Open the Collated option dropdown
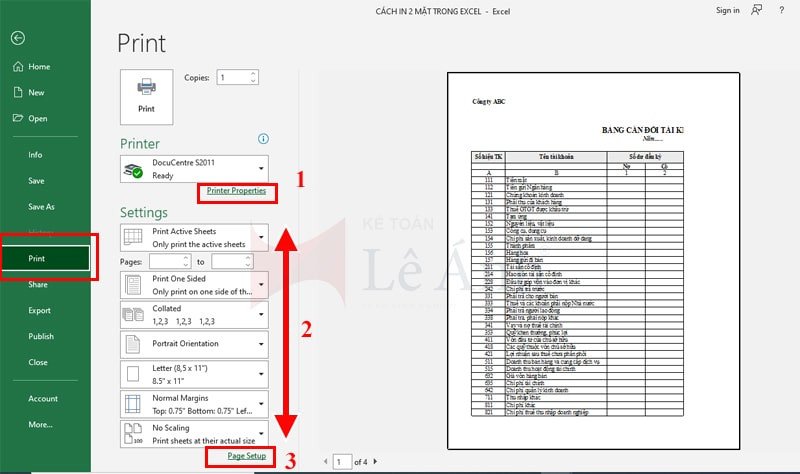 click(x=194, y=315)
